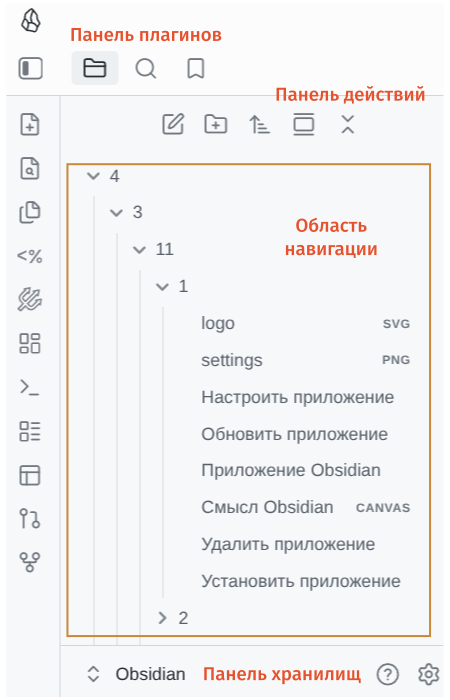Viewport: 450px width, 700px height.
Task: Click the plug-and-wrench ribbon icon
Action: (30, 300)
